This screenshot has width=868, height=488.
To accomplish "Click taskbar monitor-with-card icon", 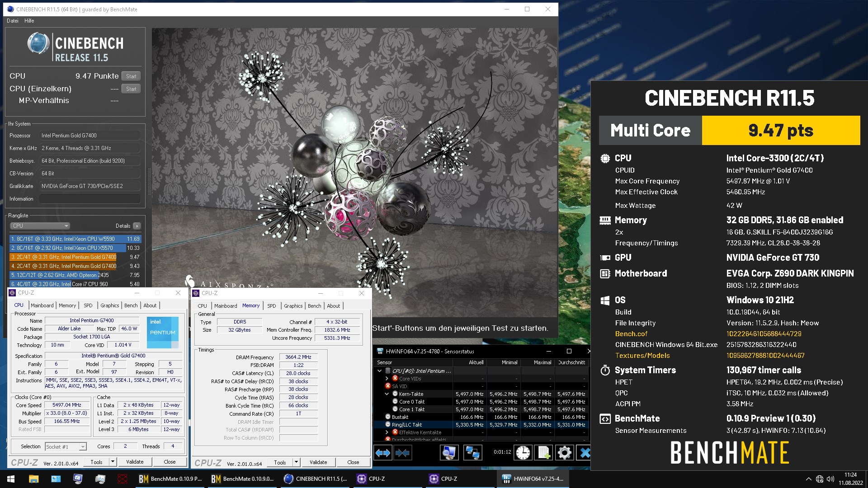I will [56, 479].
